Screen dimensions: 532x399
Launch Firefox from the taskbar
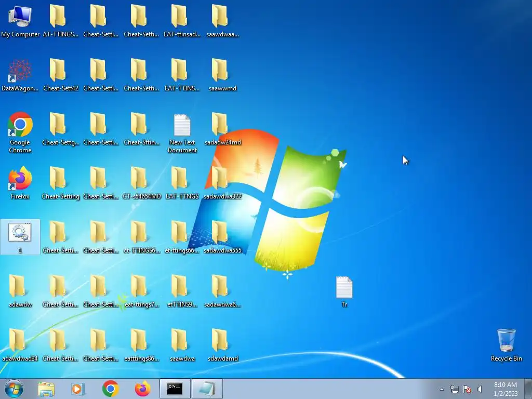point(142,389)
